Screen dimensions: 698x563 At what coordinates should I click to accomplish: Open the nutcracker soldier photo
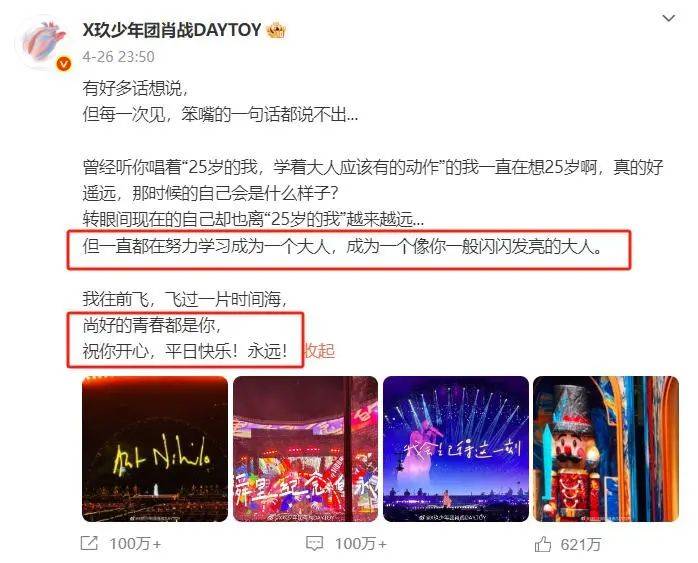tap(606, 449)
